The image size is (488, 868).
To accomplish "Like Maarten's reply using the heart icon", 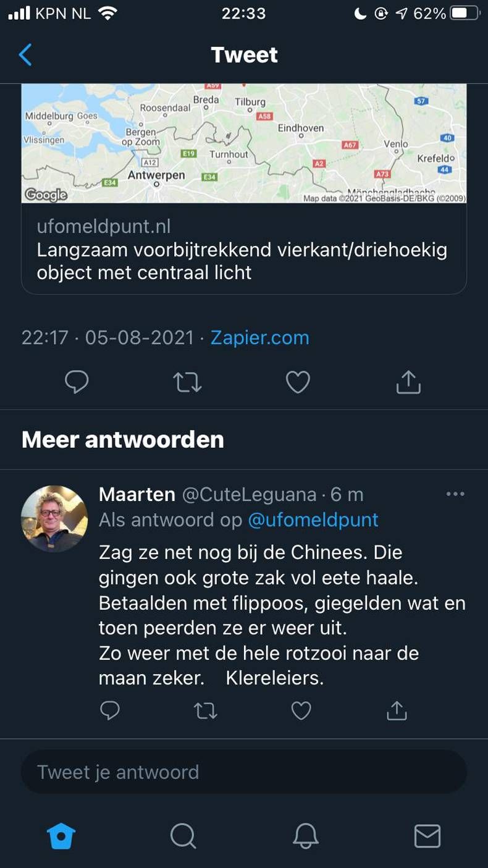I will click(301, 710).
